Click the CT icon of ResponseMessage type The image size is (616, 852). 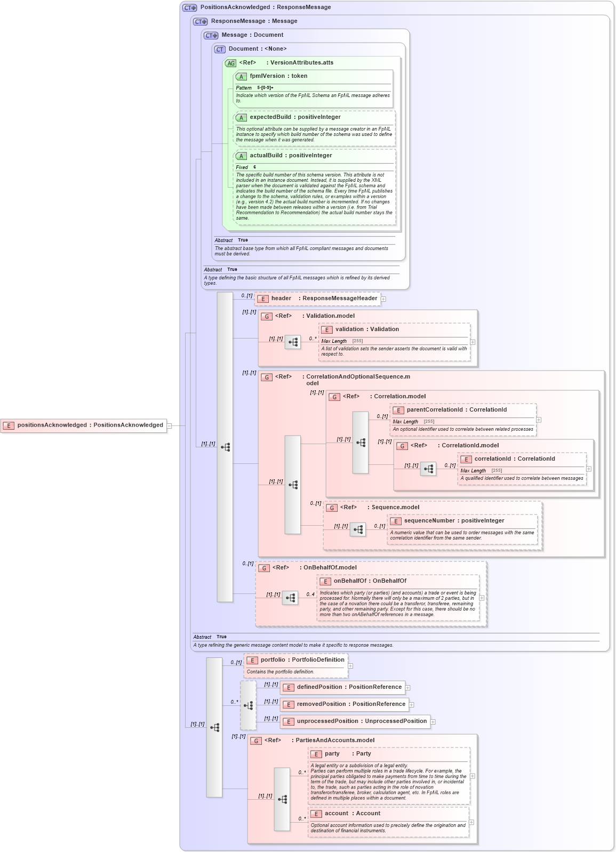pyautogui.click(x=201, y=22)
